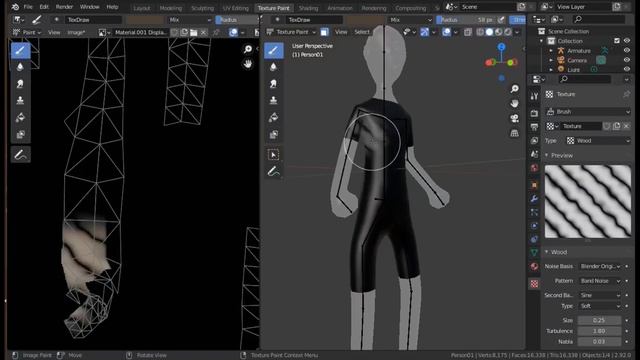Select Mask tool in image editor toolbar
Image resolution: width=640 pixels, height=360 pixels.
click(20, 134)
